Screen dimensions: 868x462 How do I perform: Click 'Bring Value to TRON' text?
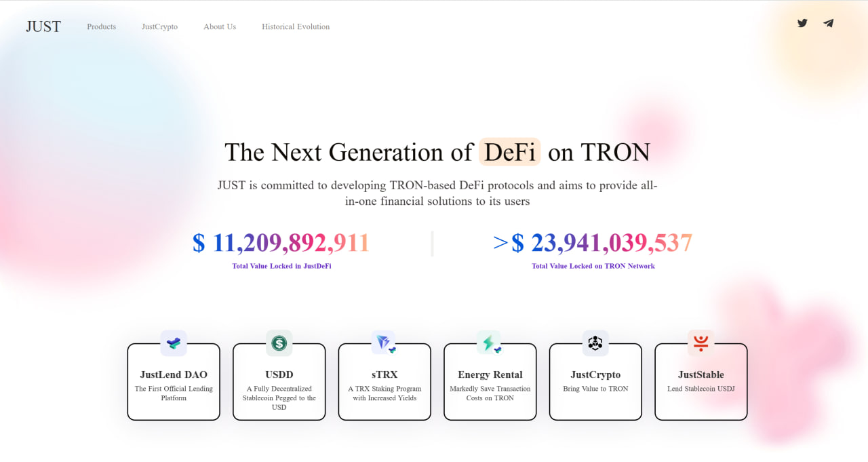coord(595,389)
